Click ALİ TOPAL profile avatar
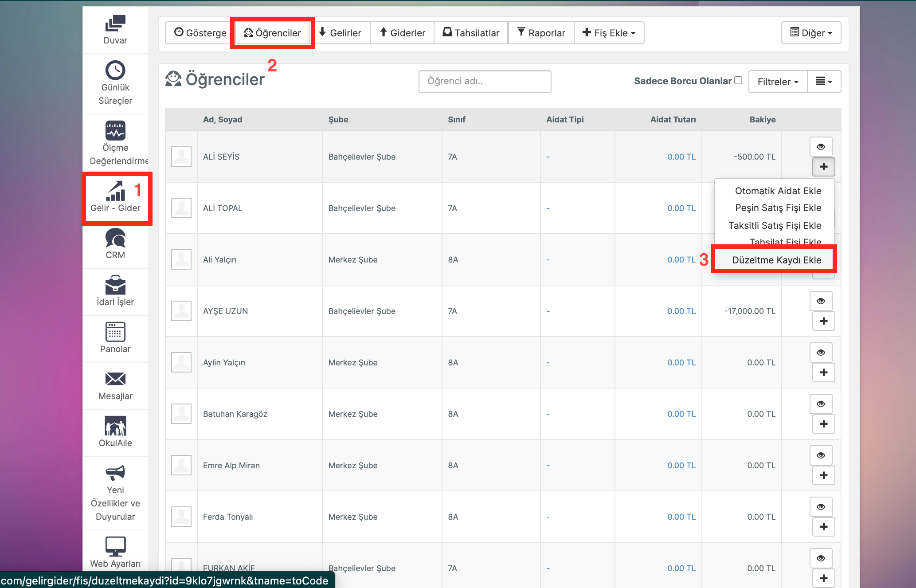This screenshot has height=588, width=916. [181, 208]
